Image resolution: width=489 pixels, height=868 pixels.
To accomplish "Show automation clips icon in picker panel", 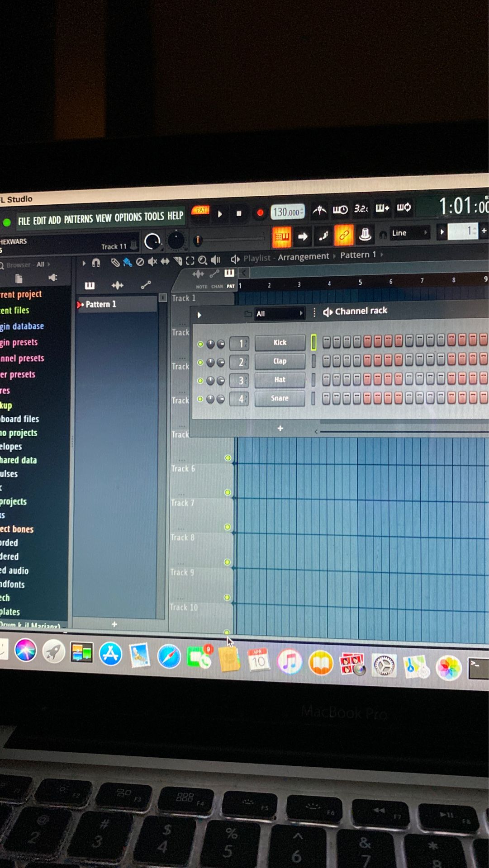I will [146, 285].
